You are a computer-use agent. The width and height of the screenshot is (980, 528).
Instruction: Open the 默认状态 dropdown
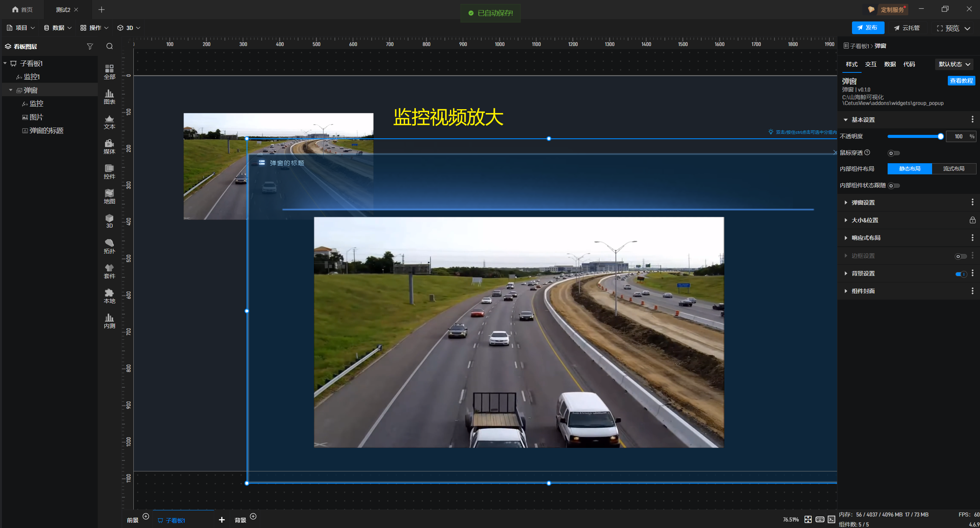tap(954, 64)
